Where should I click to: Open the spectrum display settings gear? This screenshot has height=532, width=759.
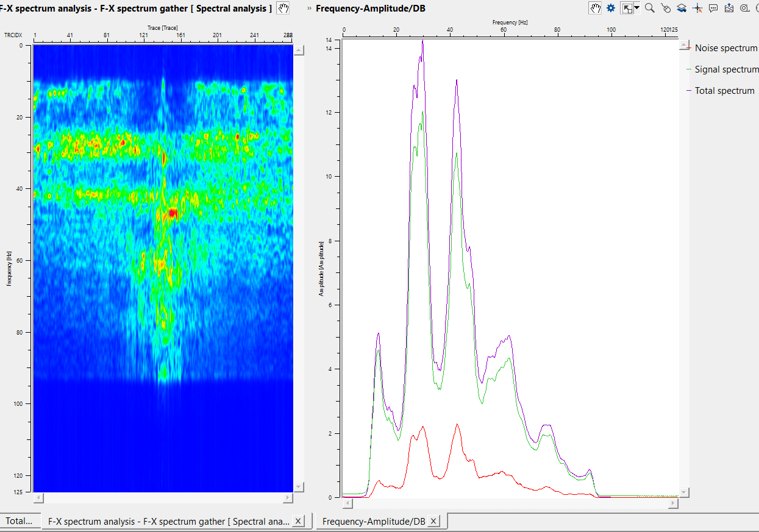pos(611,8)
